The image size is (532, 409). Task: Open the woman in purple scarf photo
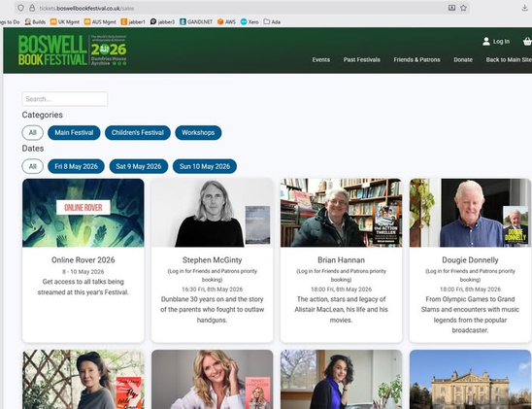point(341,380)
